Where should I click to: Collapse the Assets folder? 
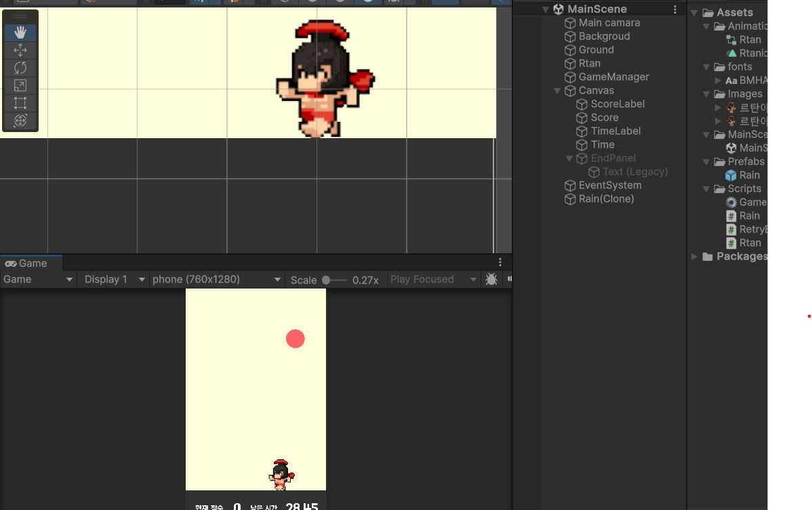coord(694,12)
